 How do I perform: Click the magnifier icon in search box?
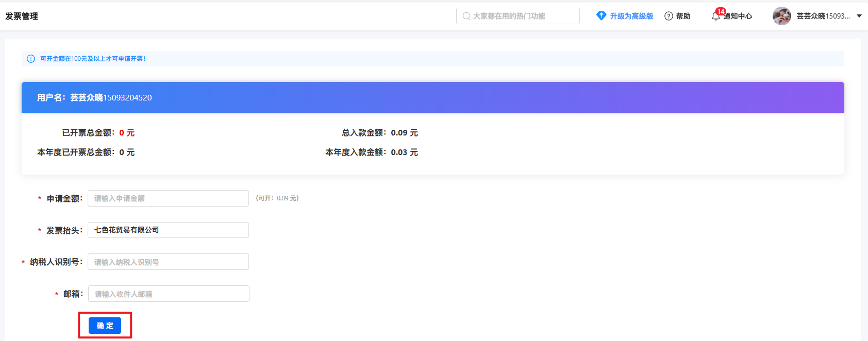pos(466,16)
